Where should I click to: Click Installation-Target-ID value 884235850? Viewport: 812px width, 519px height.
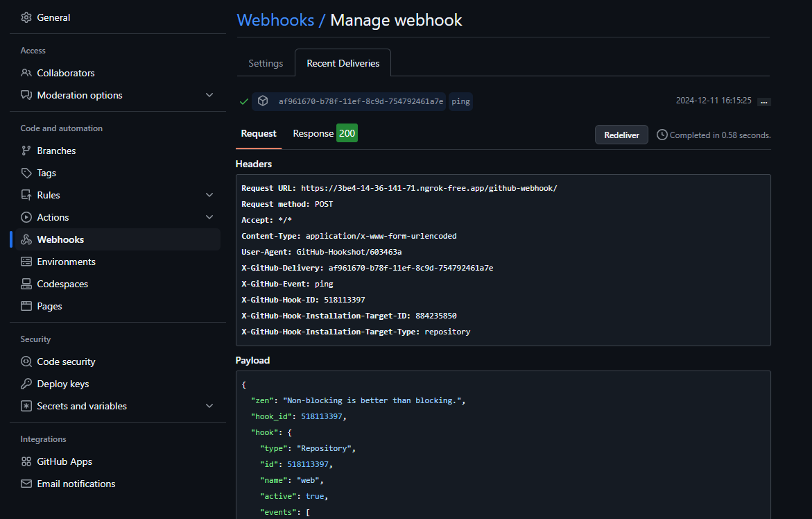tap(436, 316)
